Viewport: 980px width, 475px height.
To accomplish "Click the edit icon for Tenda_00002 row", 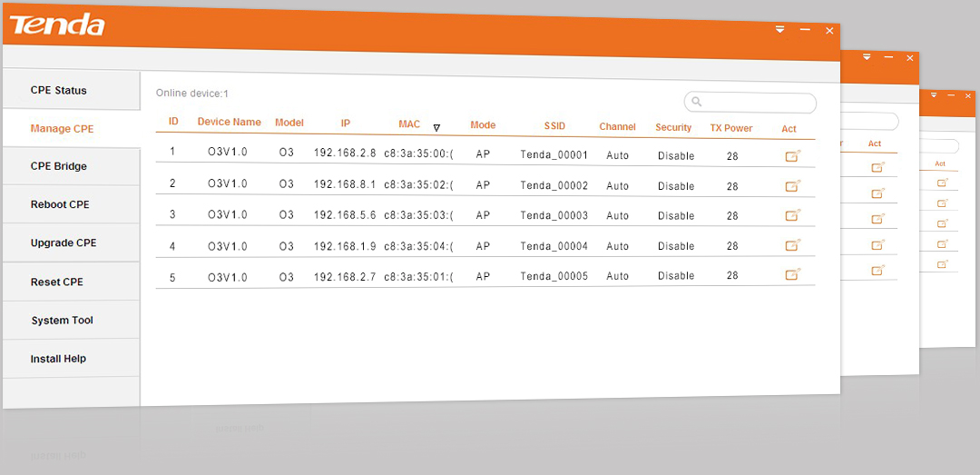I will [x=791, y=186].
